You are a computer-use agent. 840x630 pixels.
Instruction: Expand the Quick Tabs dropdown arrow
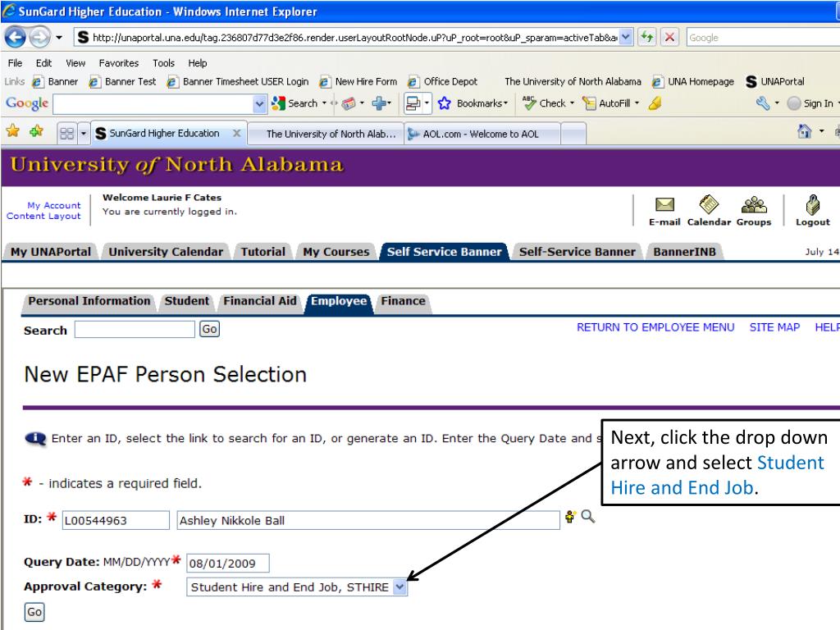[x=84, y=133]
